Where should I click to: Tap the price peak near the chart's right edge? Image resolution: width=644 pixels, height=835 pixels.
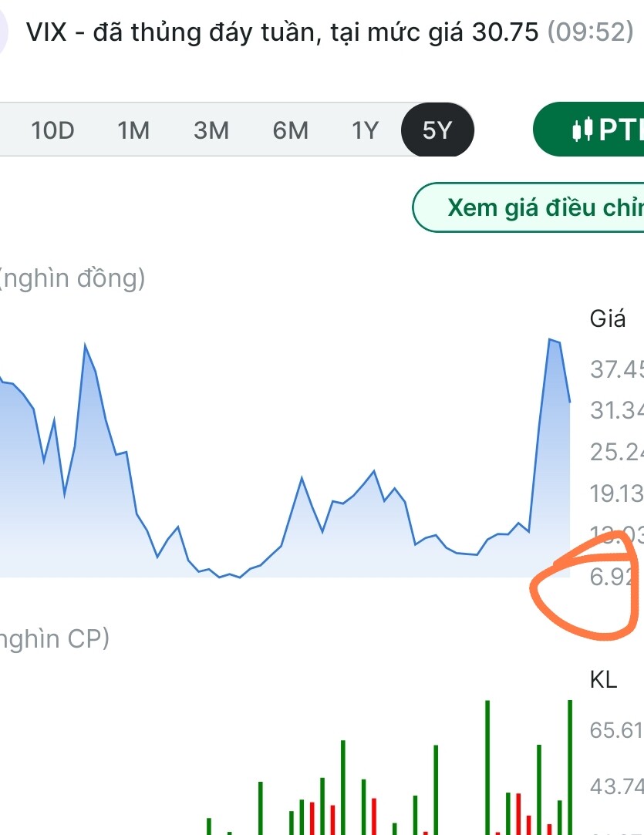tap(551, 340)
